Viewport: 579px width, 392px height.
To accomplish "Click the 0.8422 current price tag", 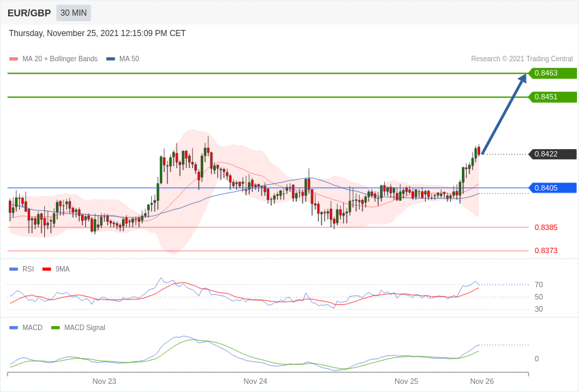I will coord(553,154).
